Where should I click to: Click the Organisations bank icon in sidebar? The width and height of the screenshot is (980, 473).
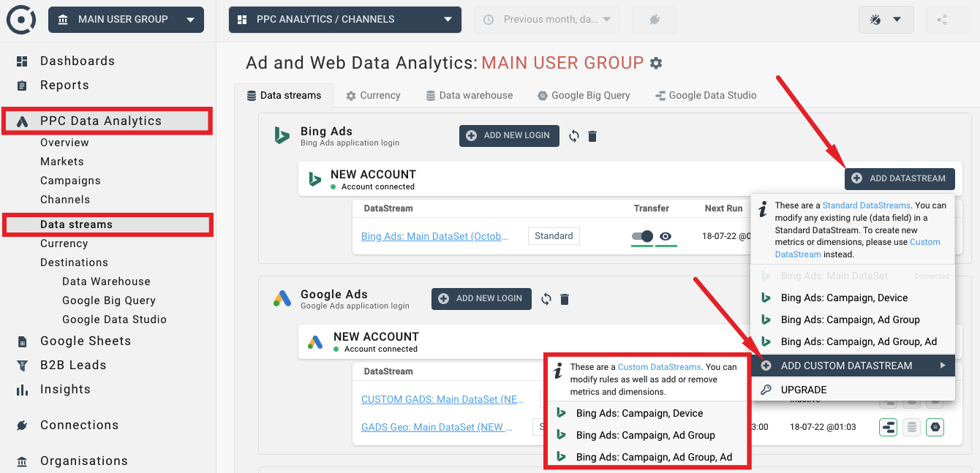(22, 461)
